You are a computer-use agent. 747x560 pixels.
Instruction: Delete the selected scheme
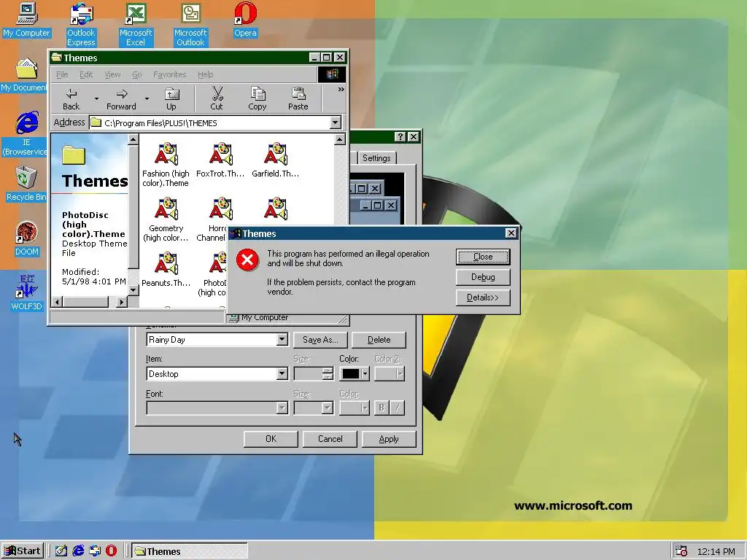[x=379, y=340]
